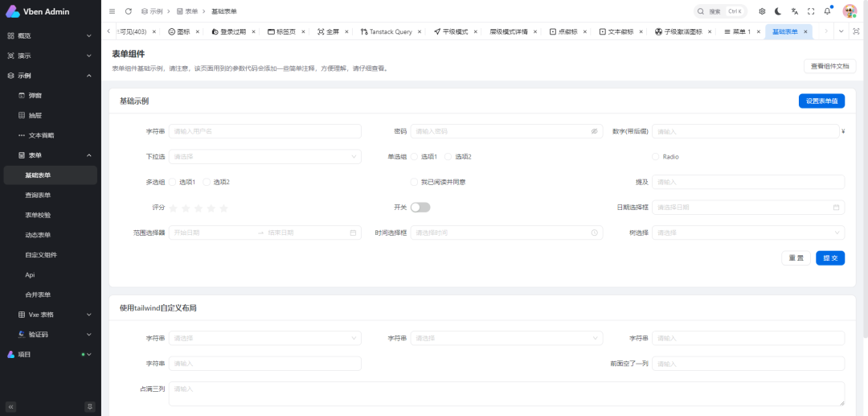The image size is (868, 416).
Task: Click the 设置表单值 button
Action: (821, 101)
